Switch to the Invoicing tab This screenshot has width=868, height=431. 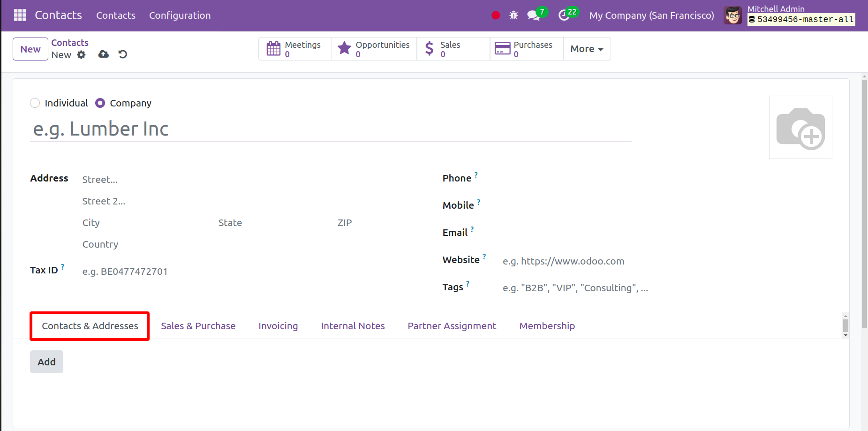(x=278, y=326)
